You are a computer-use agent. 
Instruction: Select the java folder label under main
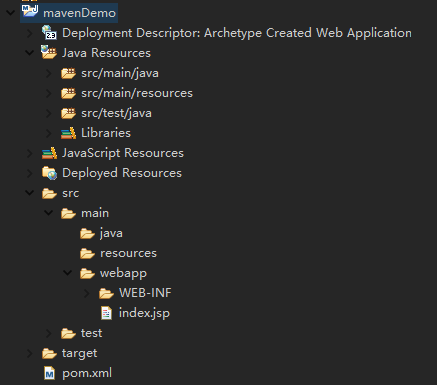tap(111, 233)
